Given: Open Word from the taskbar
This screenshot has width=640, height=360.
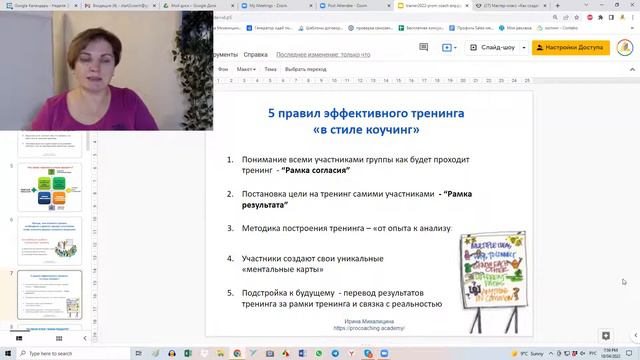Looking at the screenshot, I should 302,353.
